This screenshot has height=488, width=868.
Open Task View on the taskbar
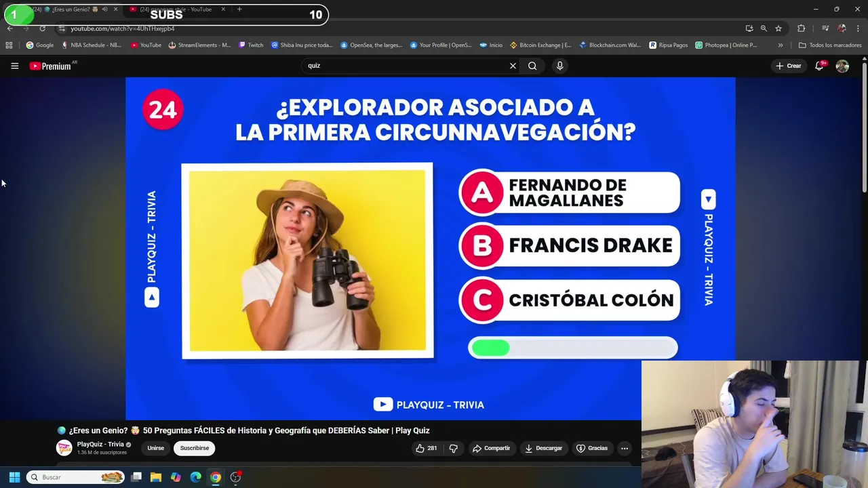[136, 477]
